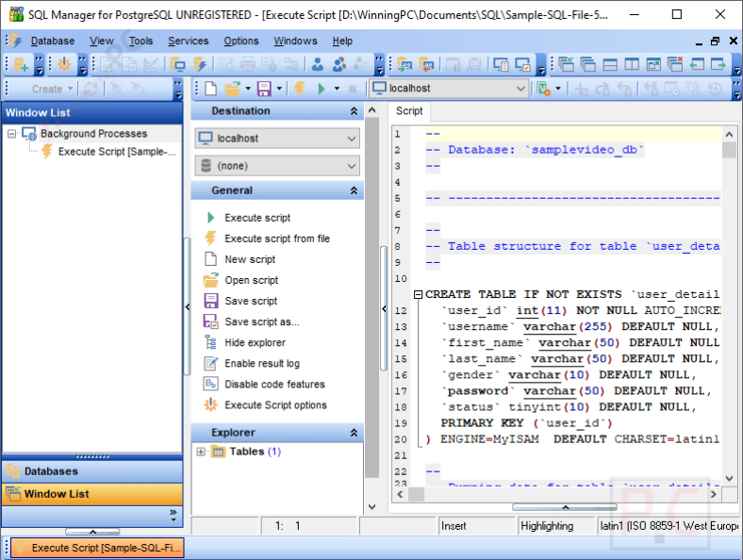Click Execute script in General panel
The width and height of the screenshot is (743, 560).
(257, 218)
